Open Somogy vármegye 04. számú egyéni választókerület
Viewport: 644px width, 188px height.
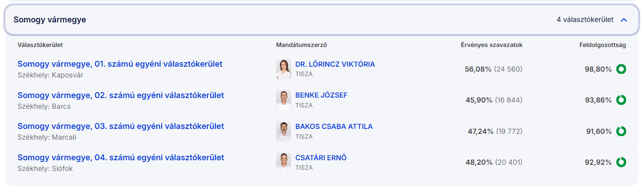click(120, 158)
